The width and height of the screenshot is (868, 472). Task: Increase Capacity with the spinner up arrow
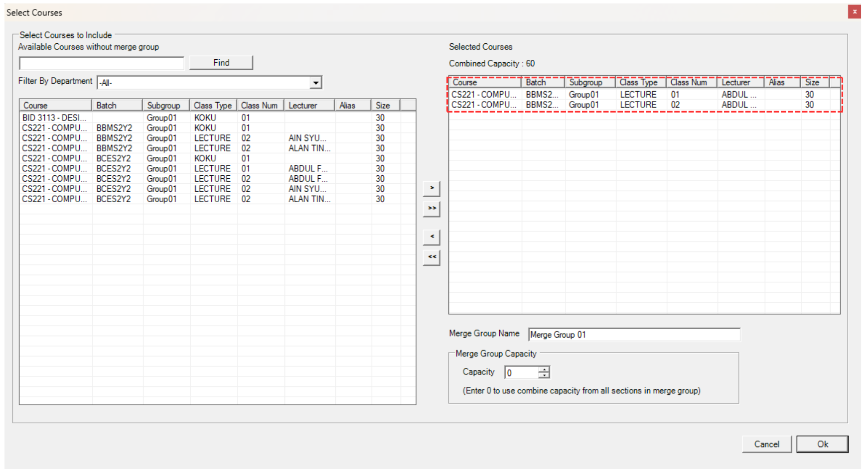click(544, 369)
